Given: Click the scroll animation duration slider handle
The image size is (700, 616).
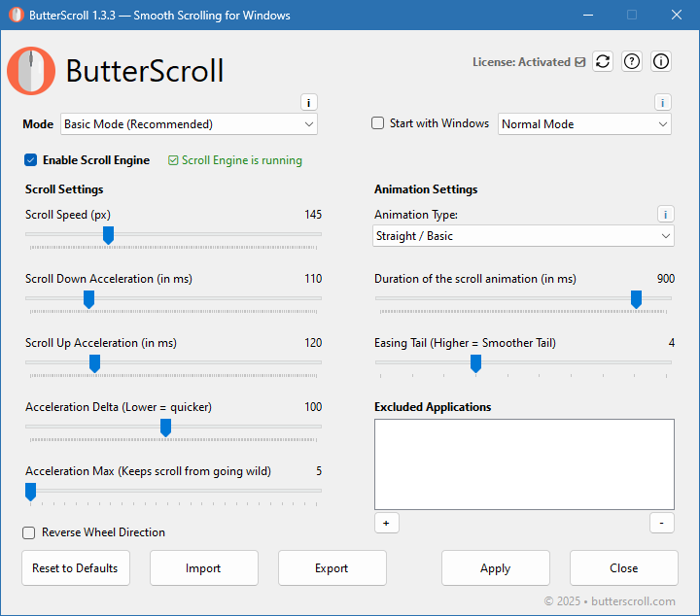Looking at the screenshot, I should (x=636, y=299).
